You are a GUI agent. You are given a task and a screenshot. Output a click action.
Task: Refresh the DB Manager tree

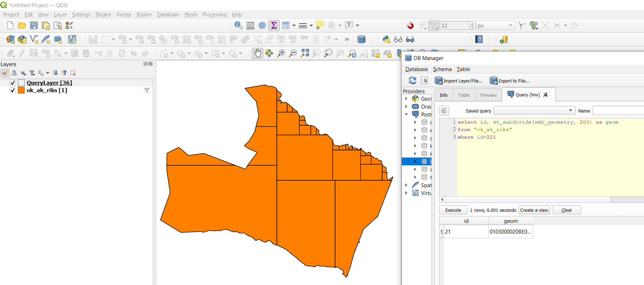(413, 80)
